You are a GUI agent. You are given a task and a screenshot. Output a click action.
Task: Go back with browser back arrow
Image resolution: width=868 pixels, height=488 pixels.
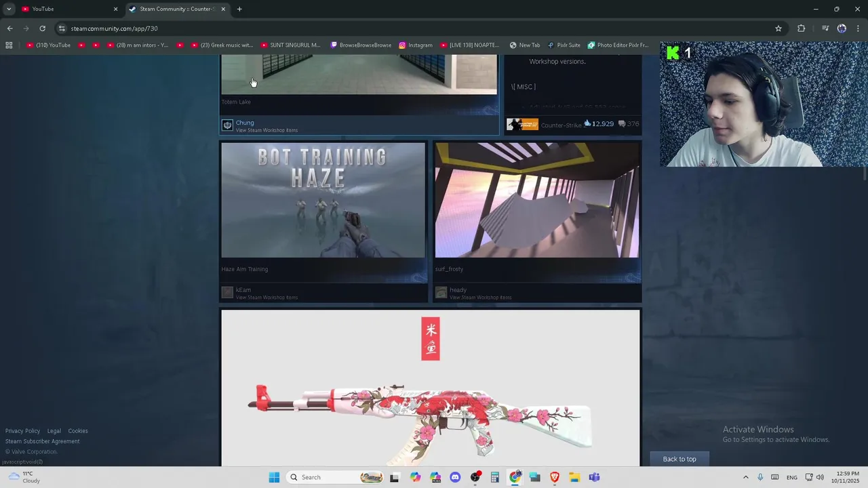9,28
